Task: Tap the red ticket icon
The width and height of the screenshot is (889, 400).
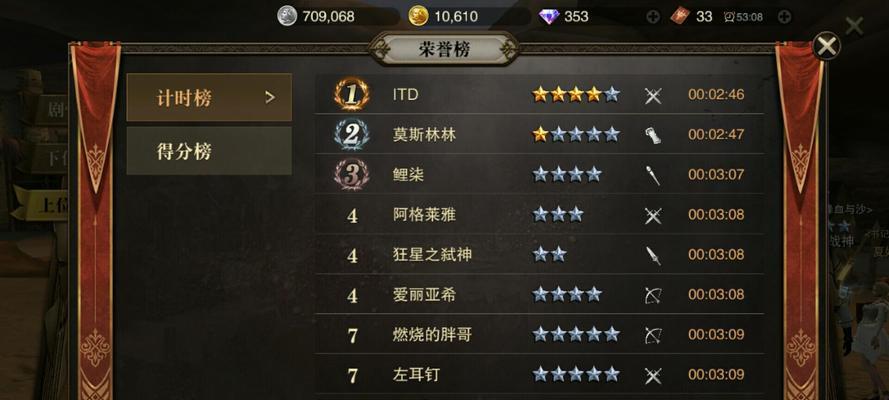Action: (x=680, y=16)
